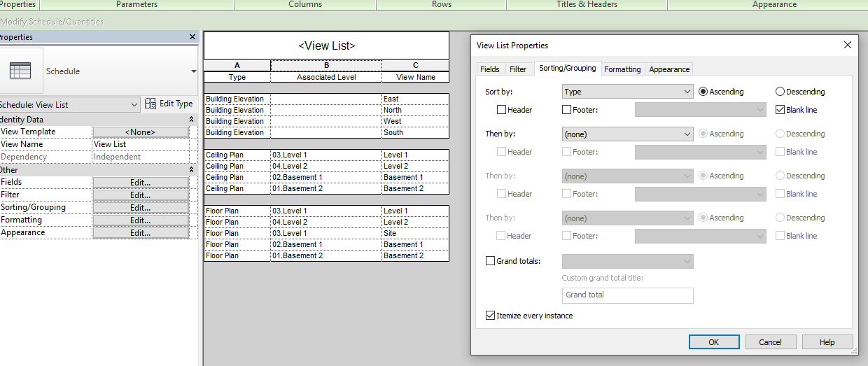
Task: Open the Appearance tab in the dialog
Action: point(669,69)
